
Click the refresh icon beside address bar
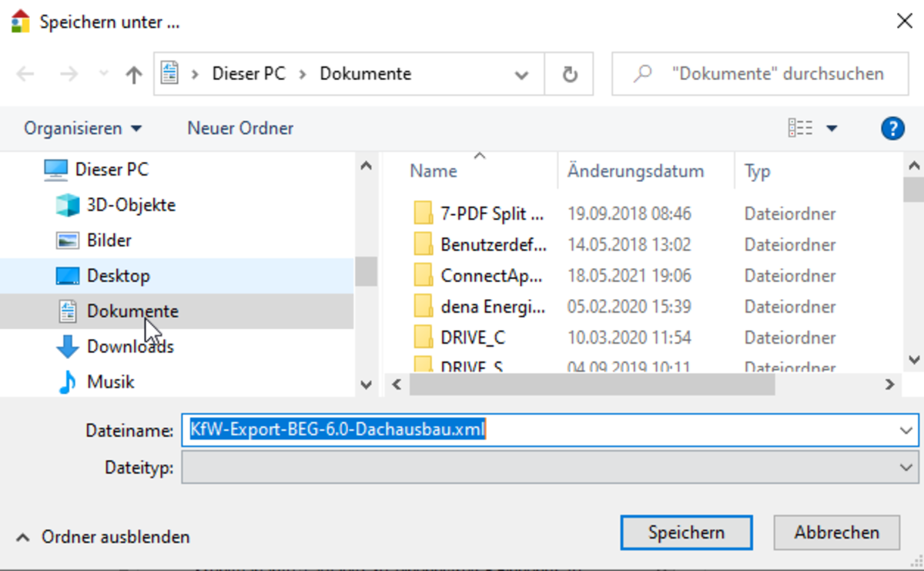(569, 74)
